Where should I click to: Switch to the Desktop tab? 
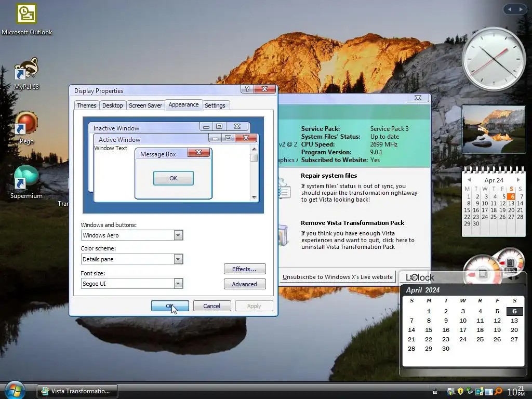[x=113, y=105]
